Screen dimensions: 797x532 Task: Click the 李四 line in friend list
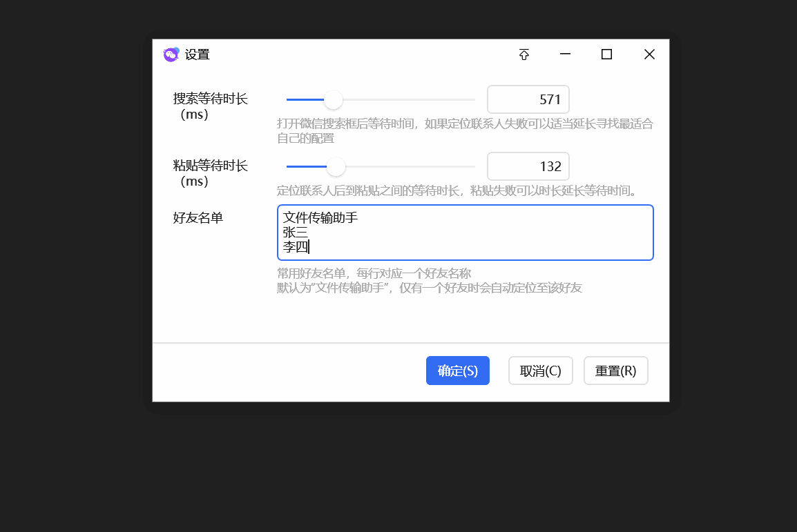(296, 247)
